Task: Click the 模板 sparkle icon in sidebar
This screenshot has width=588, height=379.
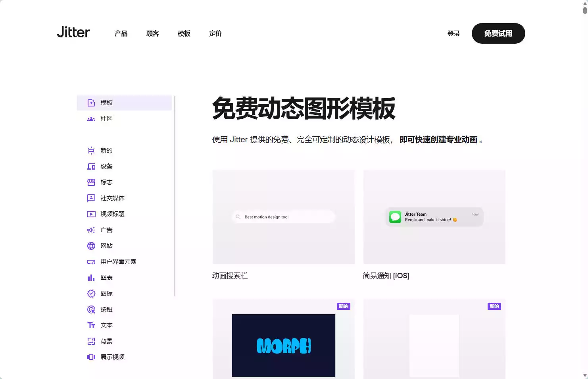Action: (91, 103)
